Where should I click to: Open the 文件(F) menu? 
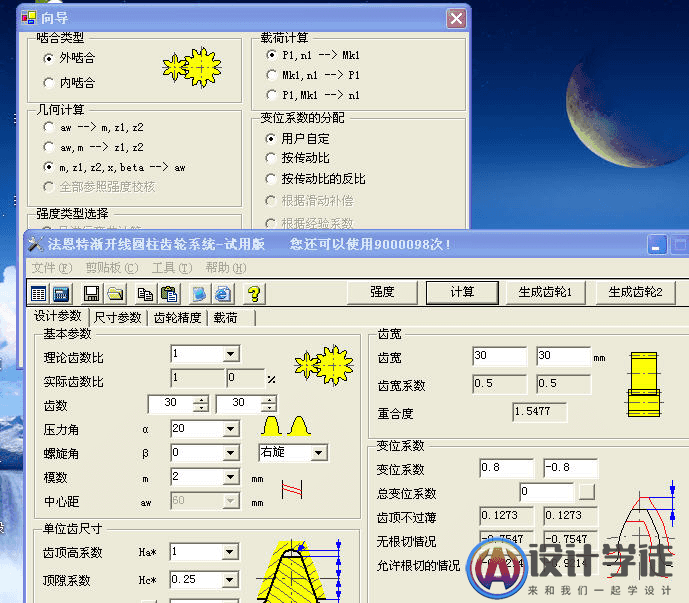pos(52,268)
